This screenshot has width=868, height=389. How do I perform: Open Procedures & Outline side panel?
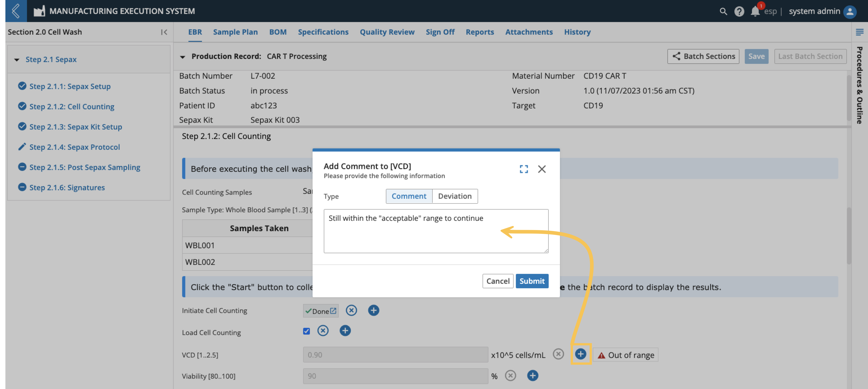tap(859, 85)
